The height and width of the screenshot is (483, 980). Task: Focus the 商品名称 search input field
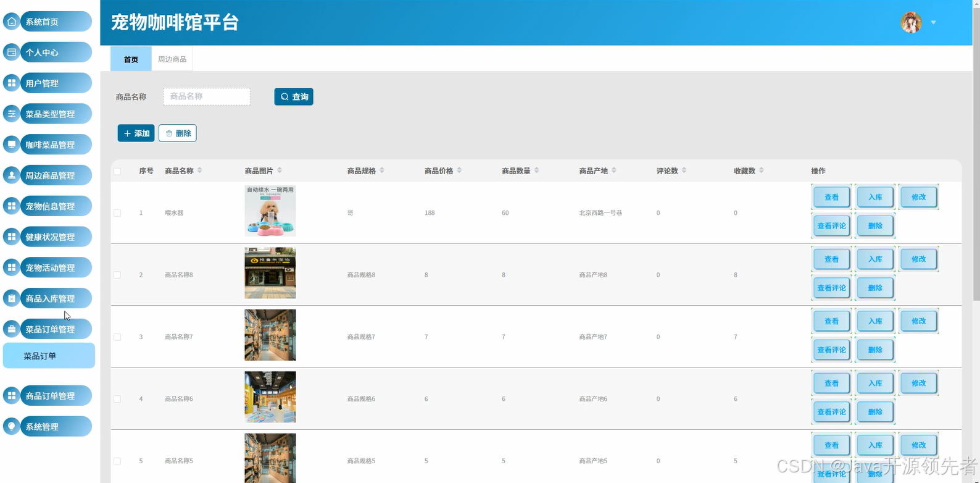207,96
